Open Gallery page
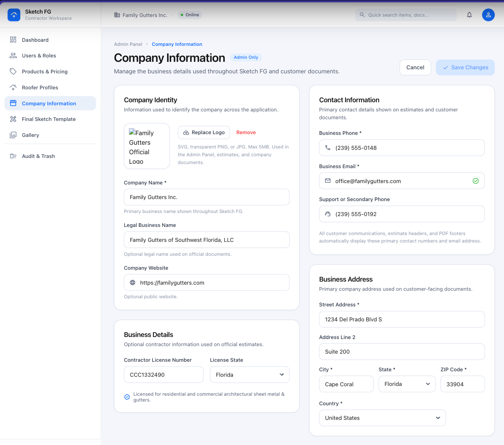The image size is (504, 445). pos(50,135)
